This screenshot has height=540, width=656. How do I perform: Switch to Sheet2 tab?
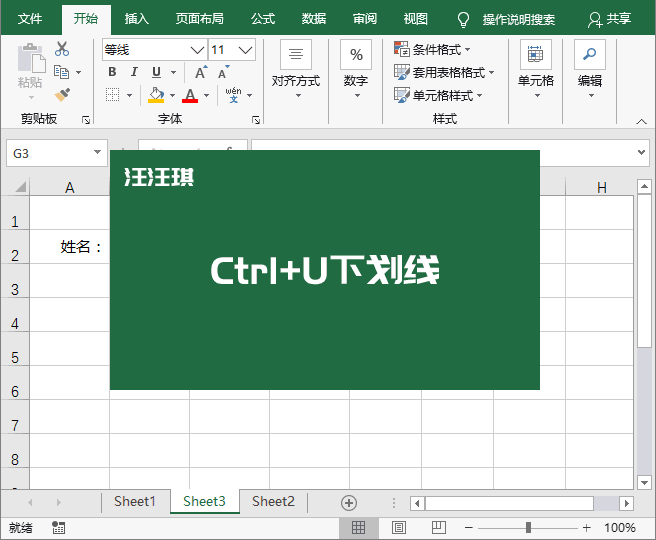(x=273, y=501)
